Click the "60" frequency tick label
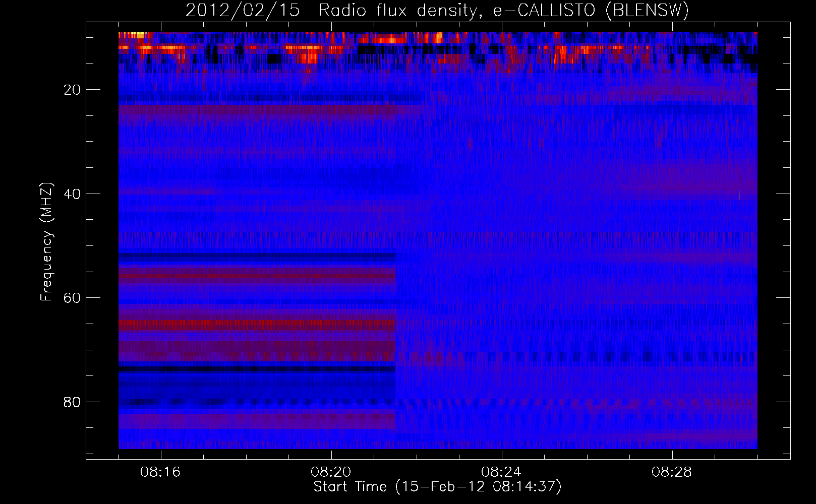This screenshot has width=816, height=504. (x=73, y=298)
